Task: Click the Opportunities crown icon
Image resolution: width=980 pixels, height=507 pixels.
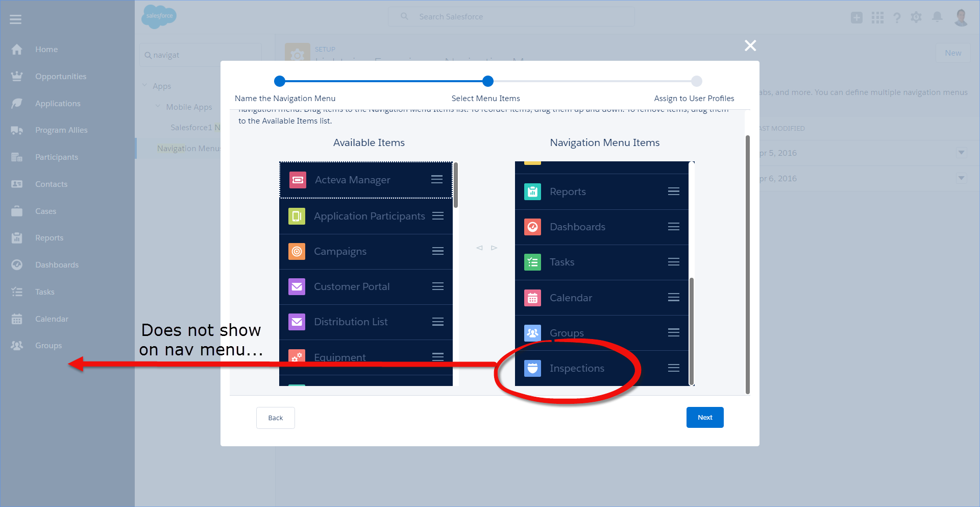Action: click(17, 77)
